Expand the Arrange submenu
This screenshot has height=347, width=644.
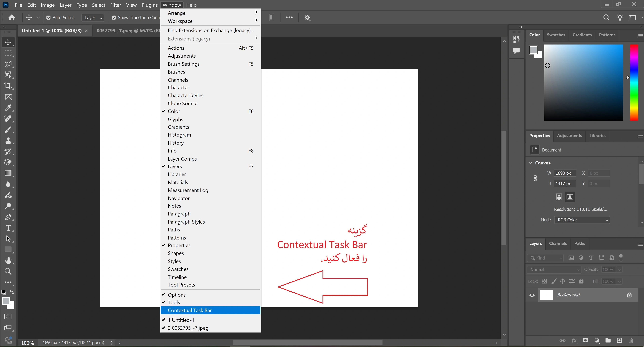[x=211, y=13]
